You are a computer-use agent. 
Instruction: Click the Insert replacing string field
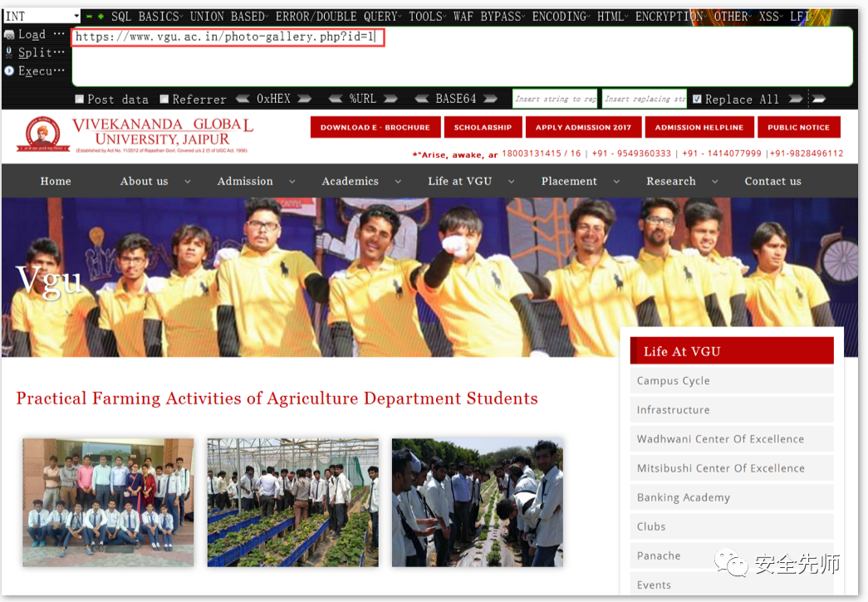click(x=645, y=99)
